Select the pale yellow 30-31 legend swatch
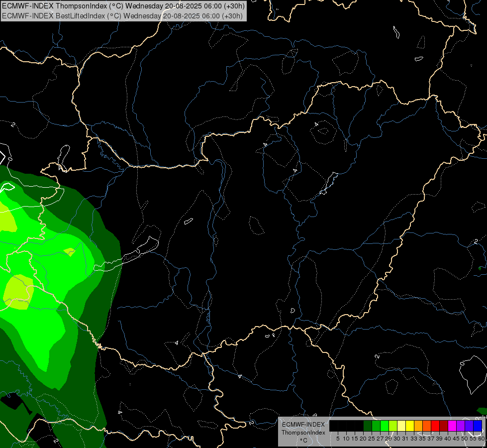The width and height of the screenshot is (487, 448). coord(401,426)
